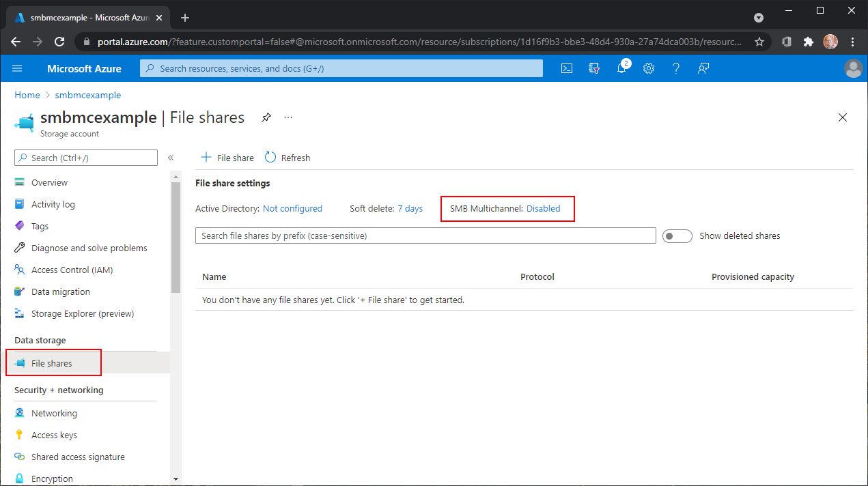Open the help question mark menu
The width and height of the screenshot is (868, 486).
[x=676, y=68]
